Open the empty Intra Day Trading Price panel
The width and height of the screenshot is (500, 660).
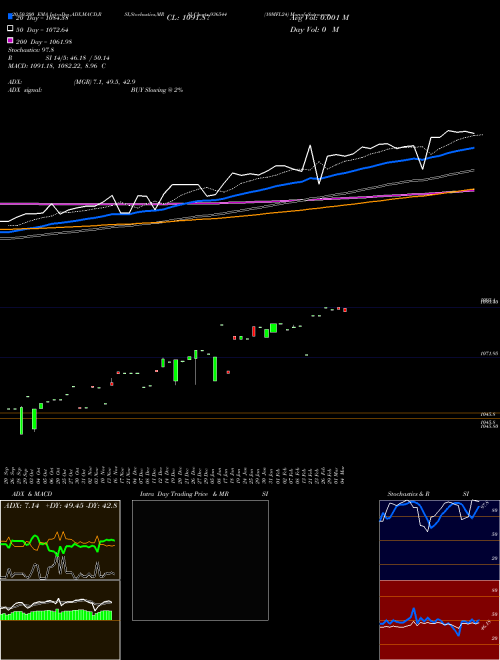[200, 560]
